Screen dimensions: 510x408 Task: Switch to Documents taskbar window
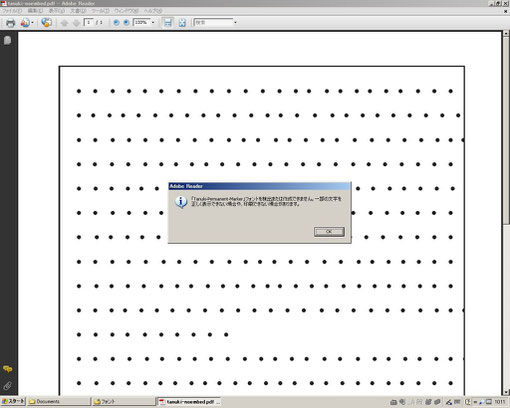tap(59, 402)
